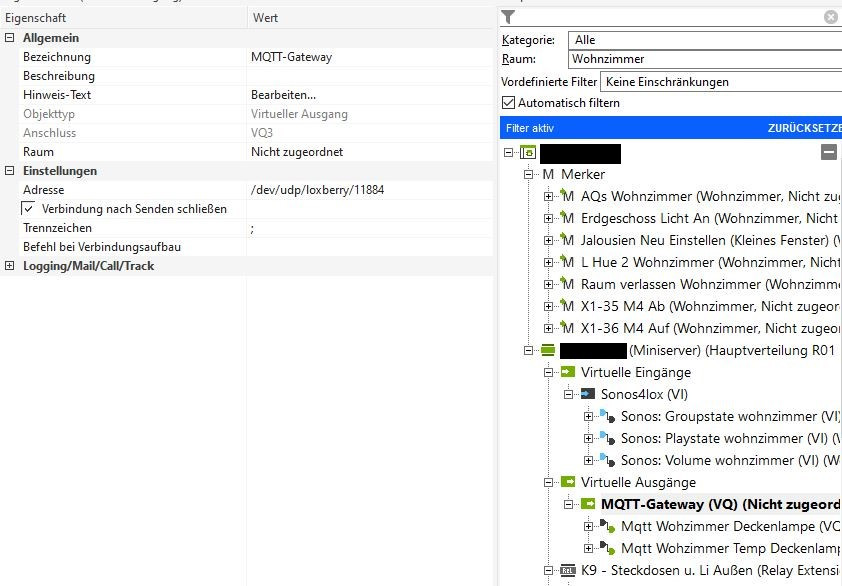Click the icon of Sonos: Playstate wohnzimmer
This screenshot has height=586, width=842.
[x=607, y=438]
